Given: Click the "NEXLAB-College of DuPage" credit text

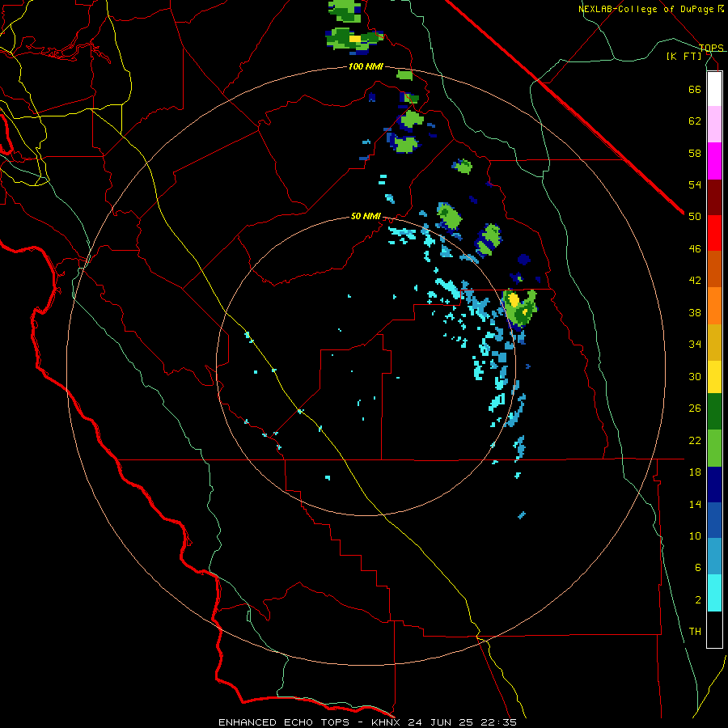Looking at the screenshot, I should coord(646,9).
